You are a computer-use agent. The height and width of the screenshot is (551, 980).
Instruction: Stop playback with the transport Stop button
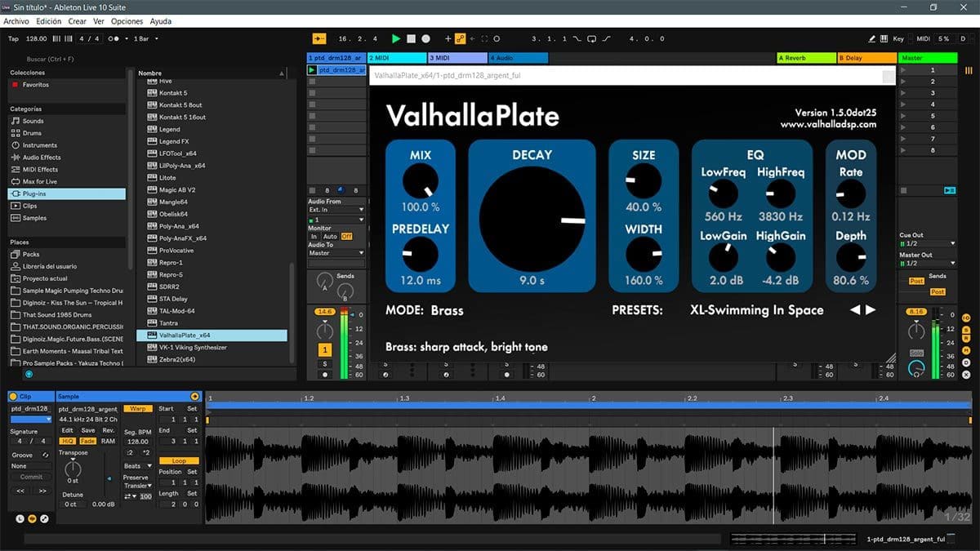click(x=412, y=38)
